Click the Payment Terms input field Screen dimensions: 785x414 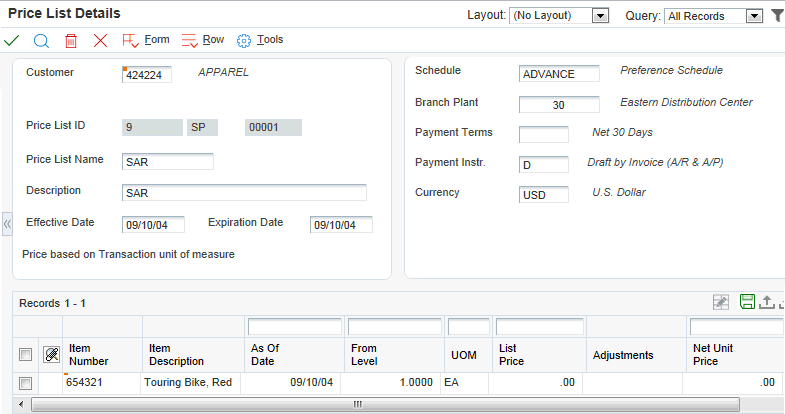click(543, 134)
